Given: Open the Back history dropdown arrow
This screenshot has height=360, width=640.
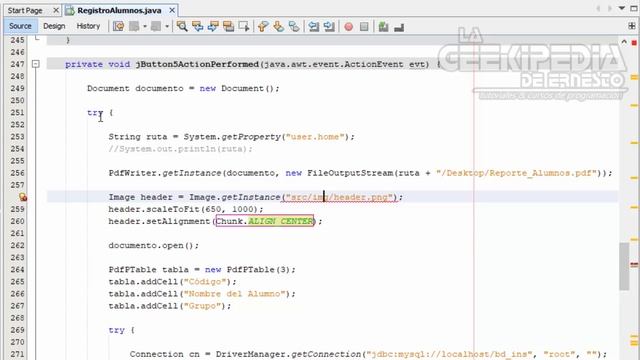Looking at the screenshot, I should [145, 27].
